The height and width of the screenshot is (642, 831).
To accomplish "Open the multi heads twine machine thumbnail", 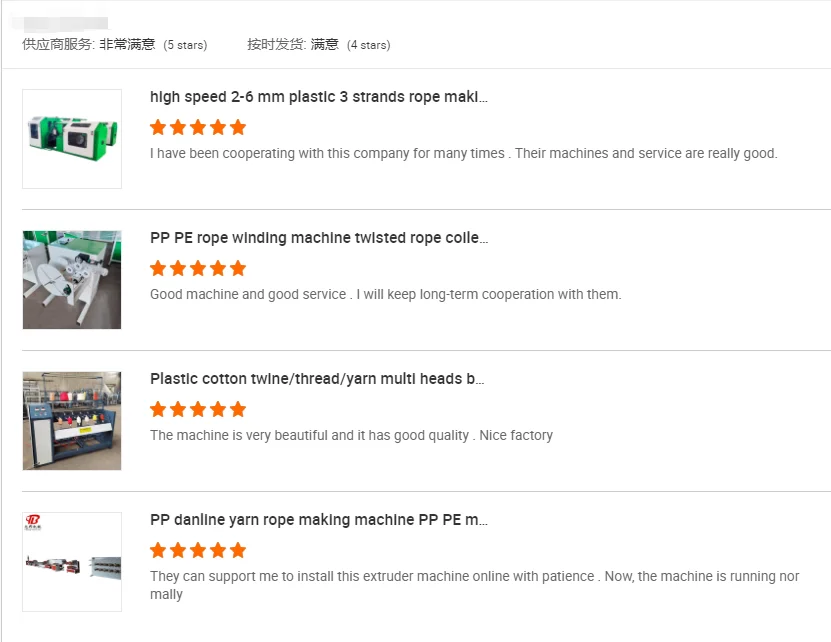I will point(72,421).
